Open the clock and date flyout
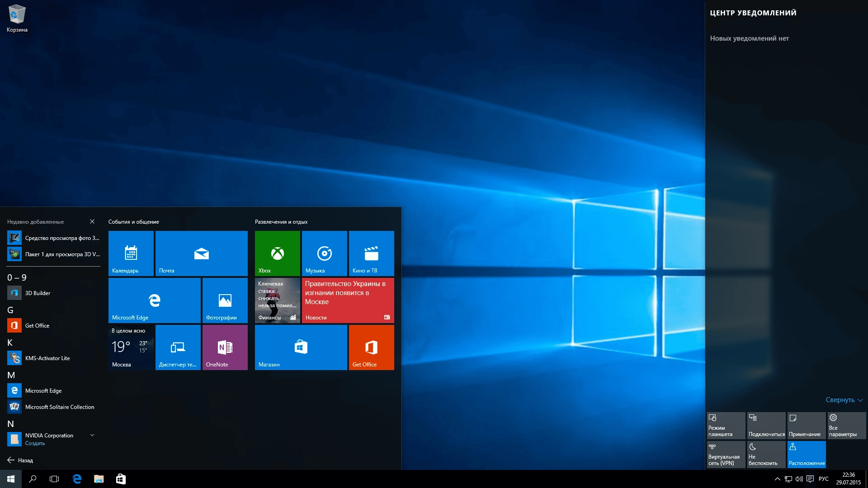The height and width of the screenshot is (488, 868). (x=849, y=479)
